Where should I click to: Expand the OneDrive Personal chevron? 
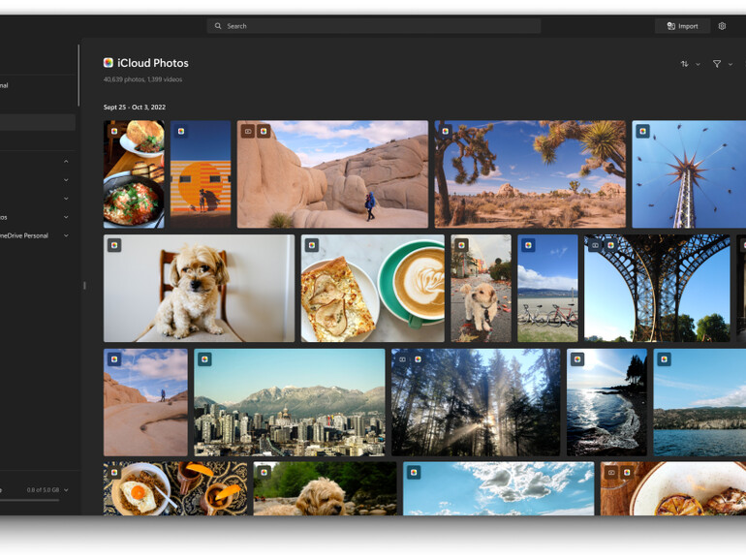(66, 235)
